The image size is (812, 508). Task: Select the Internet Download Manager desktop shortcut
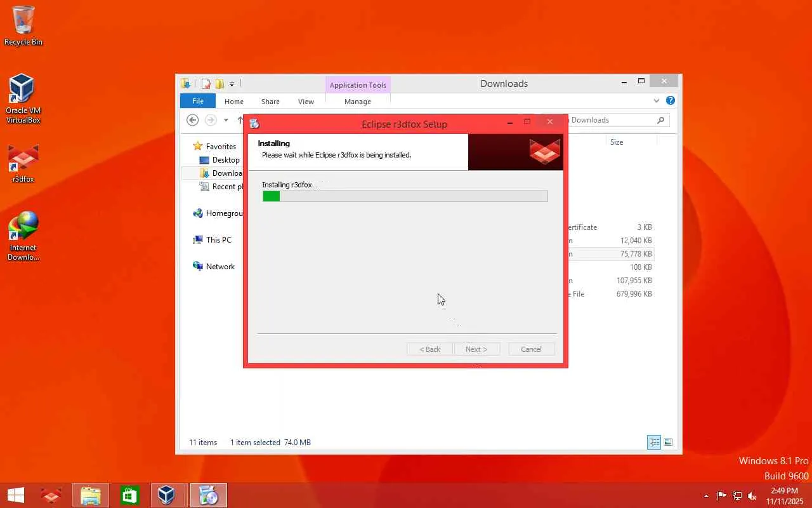click(x=23, y=236)
